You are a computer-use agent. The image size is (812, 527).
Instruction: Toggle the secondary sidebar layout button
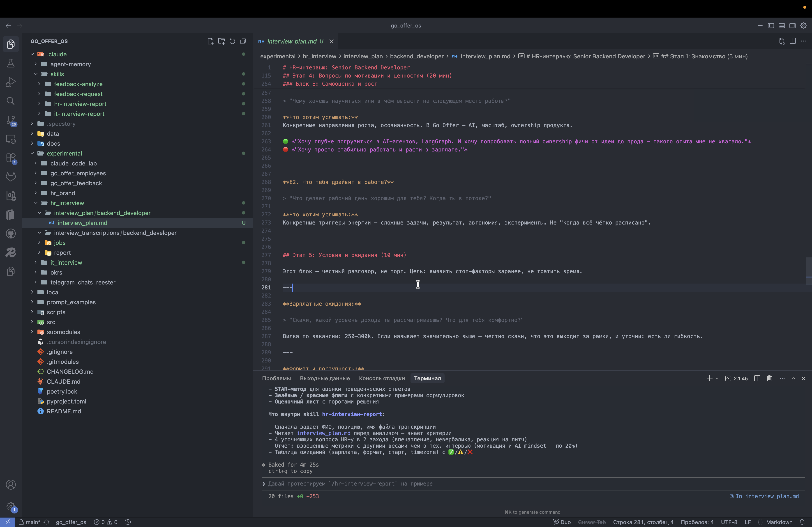793,25
